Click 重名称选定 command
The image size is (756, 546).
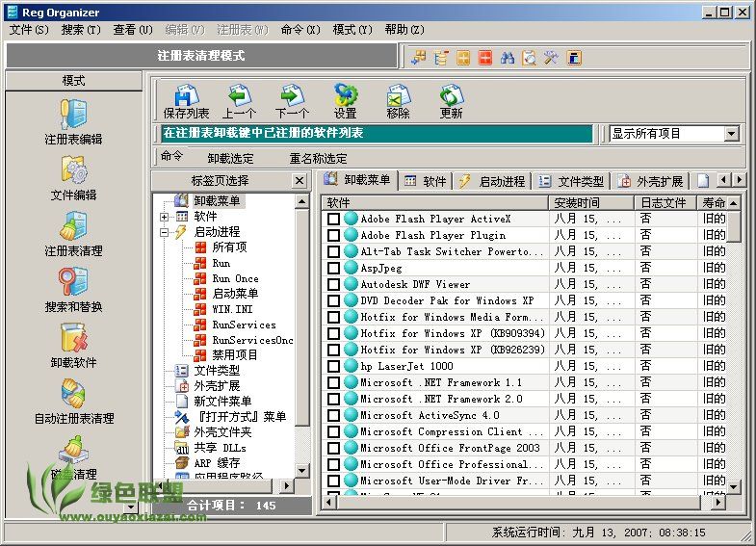(x=318, y=159)
